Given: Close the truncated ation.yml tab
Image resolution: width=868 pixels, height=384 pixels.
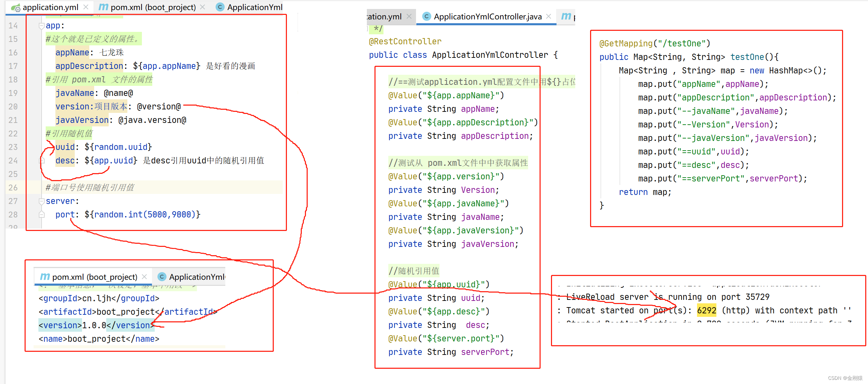Looking at the screenshot, I should tap(409, 16).
